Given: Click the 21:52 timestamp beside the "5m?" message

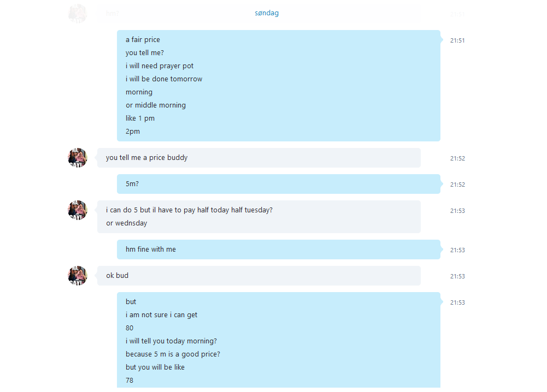Looking at the screenshot, I should [x=457, y=185].
